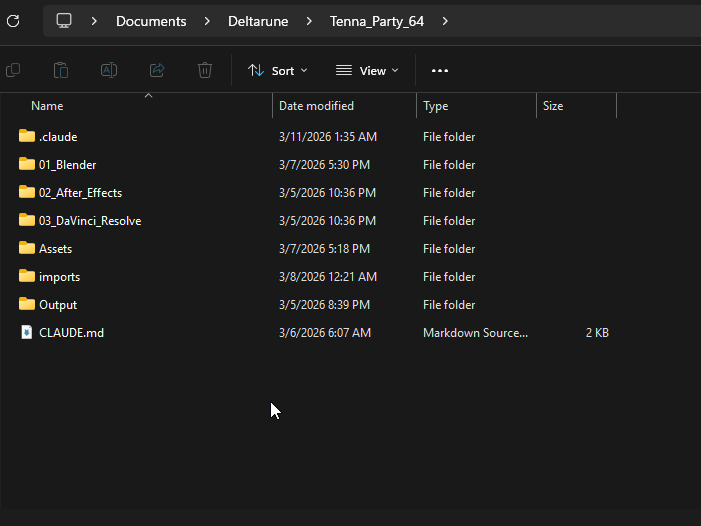Open the Sort dropdown menu
This screenshot has height=526, width=701.
click(x=278, y=70)
